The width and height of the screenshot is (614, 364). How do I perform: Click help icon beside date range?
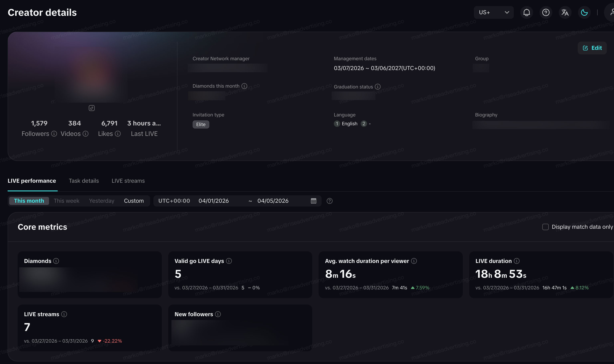click(x=330, y=201)
